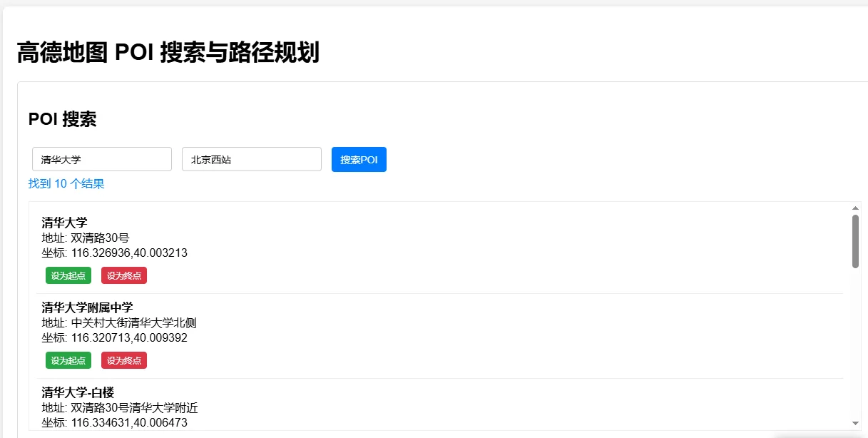Click the results list scroll-down arrow
Image resolution: width=868 pixels, height=438 pixels.
[x=855, y=424]
